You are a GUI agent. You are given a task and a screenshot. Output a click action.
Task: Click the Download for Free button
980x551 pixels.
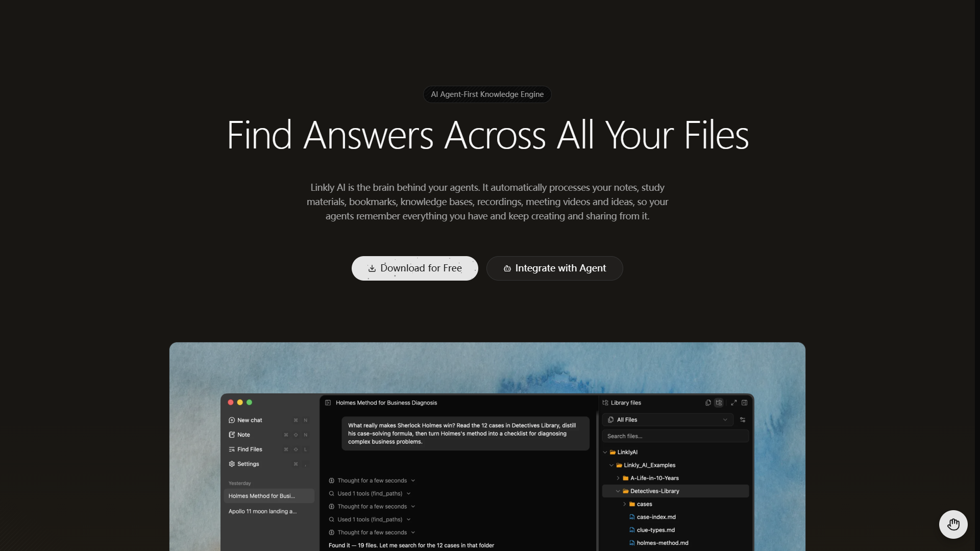pyautogui.click(x=414, y=268)
